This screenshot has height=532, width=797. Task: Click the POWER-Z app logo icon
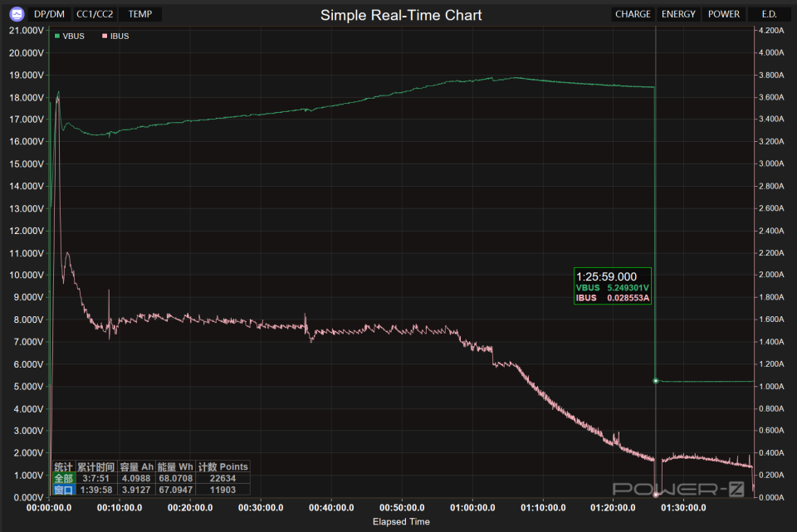click(x=17, y=14)
